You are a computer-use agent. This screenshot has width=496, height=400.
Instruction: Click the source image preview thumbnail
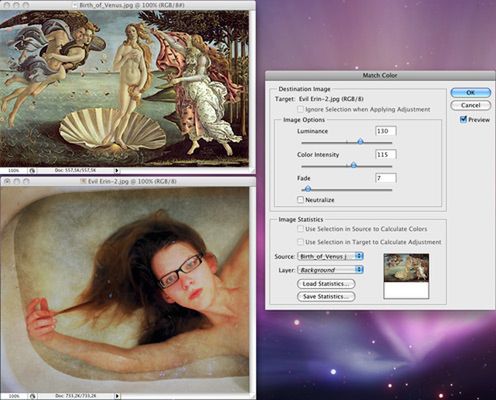(406, 276)
